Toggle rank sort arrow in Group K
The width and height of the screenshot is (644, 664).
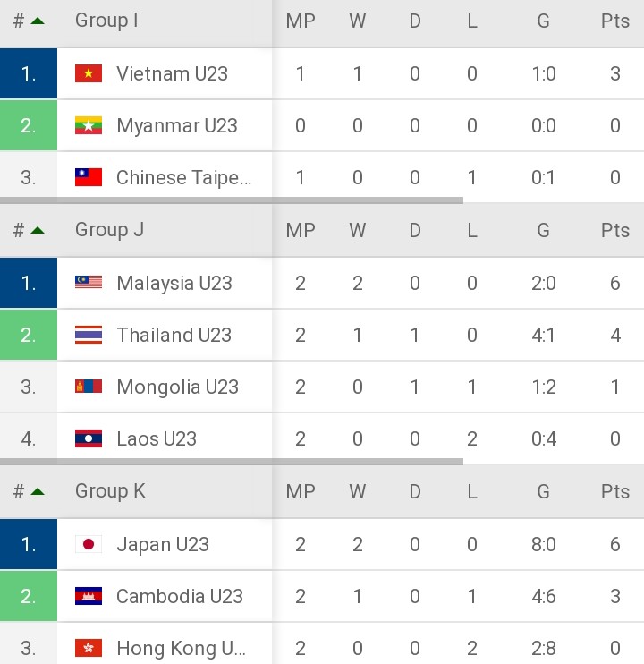point(38,491)
